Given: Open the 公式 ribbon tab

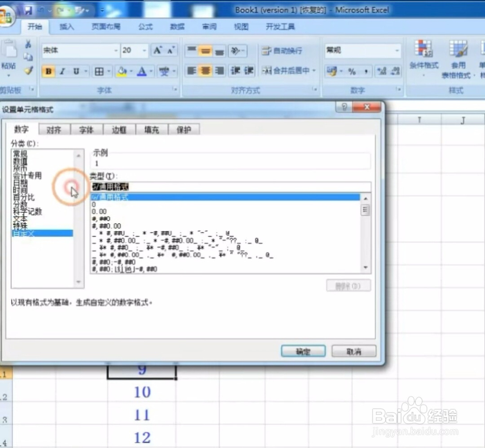Looking at the screenshot, I should click(145, 27).
